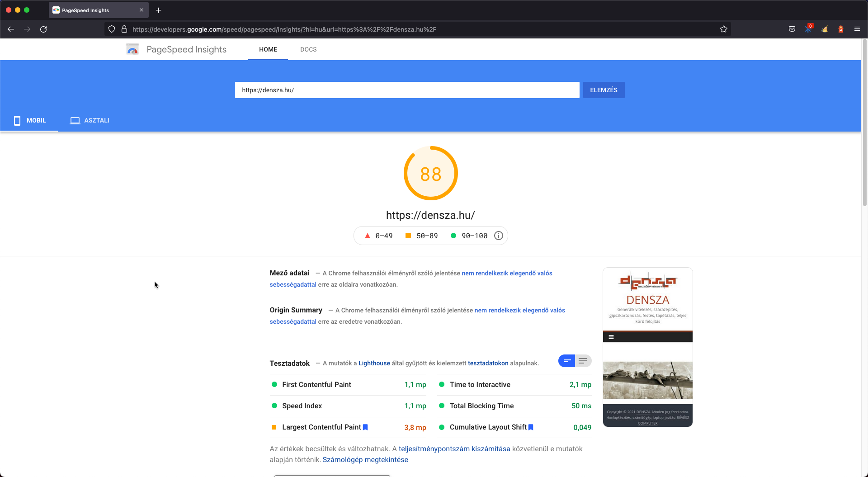Switch metrics to expanded description view

[583, 361]
